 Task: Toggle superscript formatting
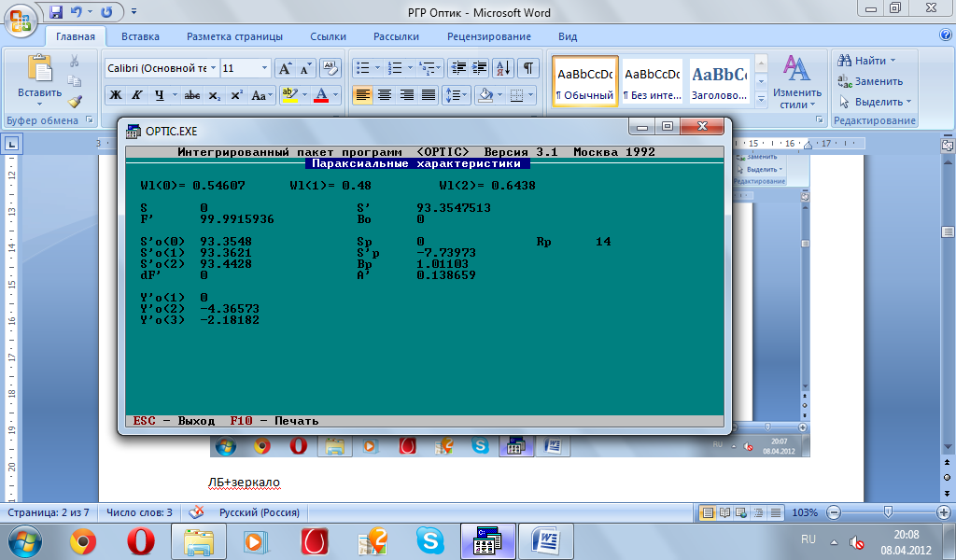point(236,95)
